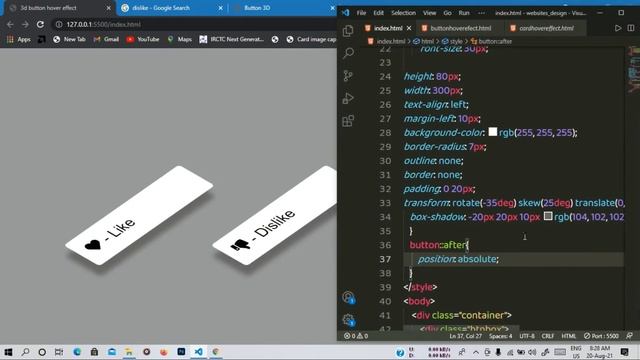640x360 pixels.
Task: Close the 'dislike - Google Search' tab
Action: tap(220, 8)
